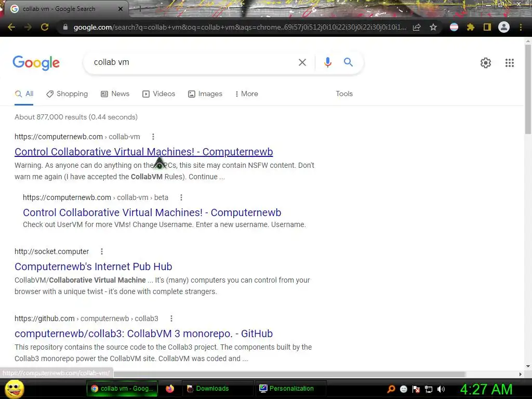Share this page using the share icon

pos(417,27)
